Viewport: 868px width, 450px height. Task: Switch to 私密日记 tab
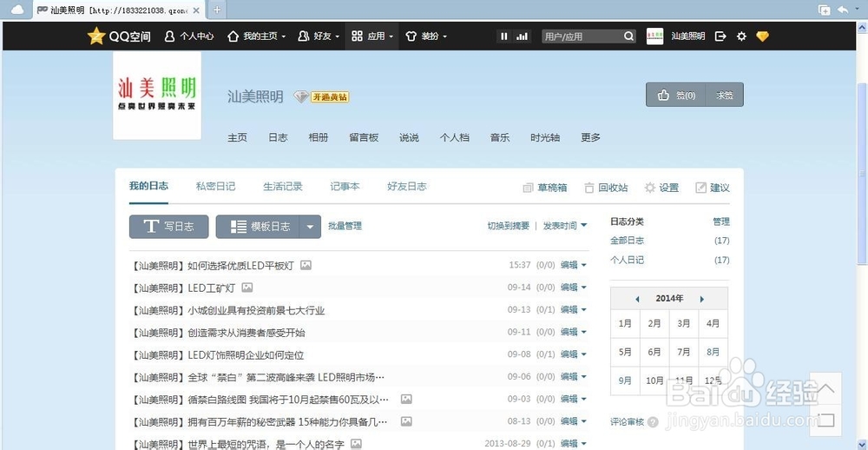click(215, 186)
